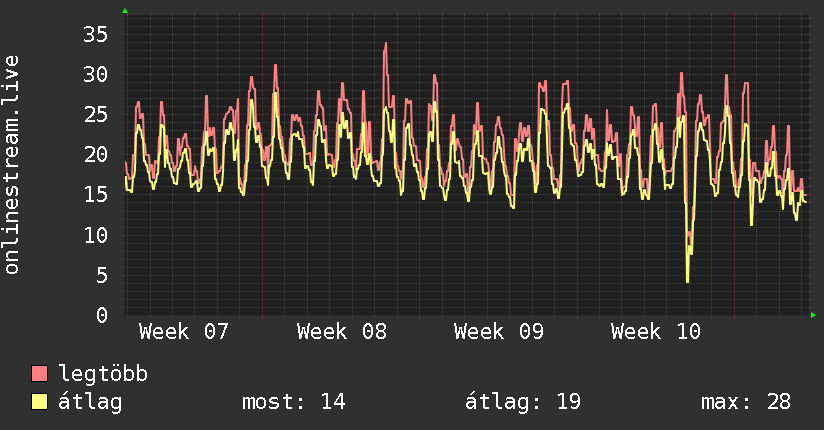Click the Week 09 axis label
This screenshot has width=824, height=430.
pos(499,332)
